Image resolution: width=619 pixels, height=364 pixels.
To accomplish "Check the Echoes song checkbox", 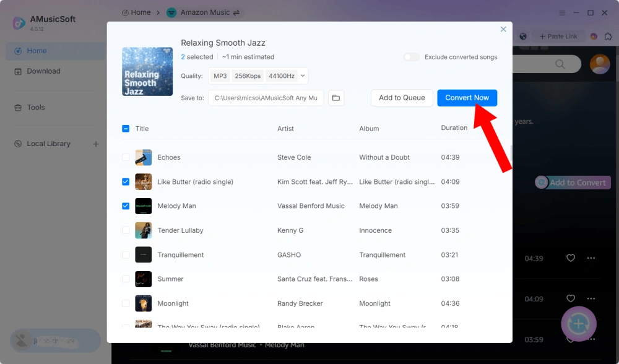I will pos(126,157).
